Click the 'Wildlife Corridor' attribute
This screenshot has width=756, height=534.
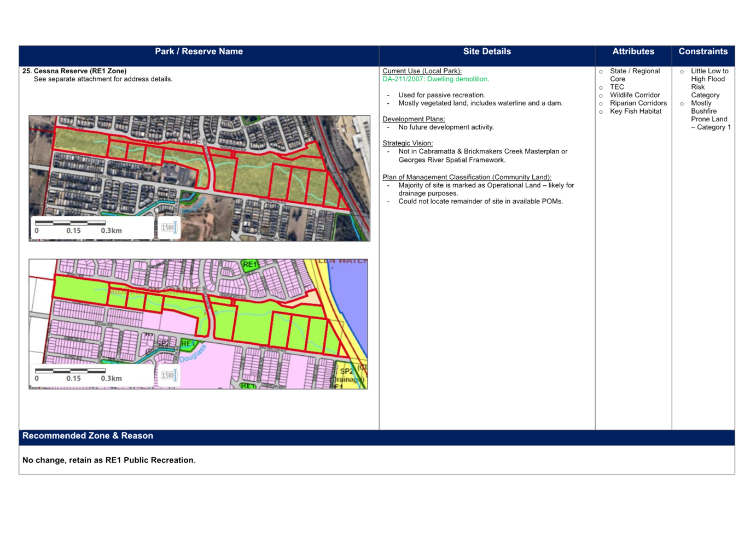click(x=635, y=95)
